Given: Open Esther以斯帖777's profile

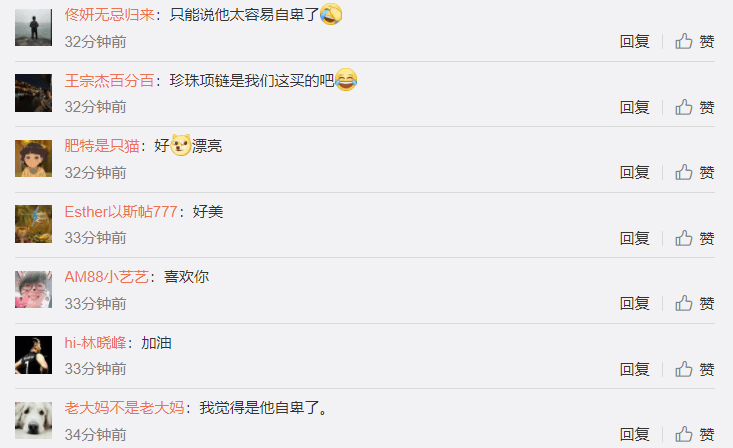Looking at the screenshot, I should coord(121,211).
